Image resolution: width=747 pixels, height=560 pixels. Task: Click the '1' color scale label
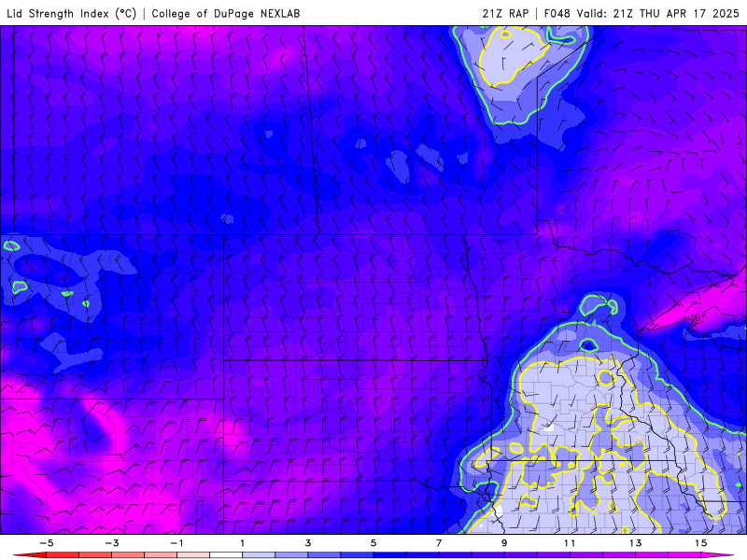click(x=243, y=543)
